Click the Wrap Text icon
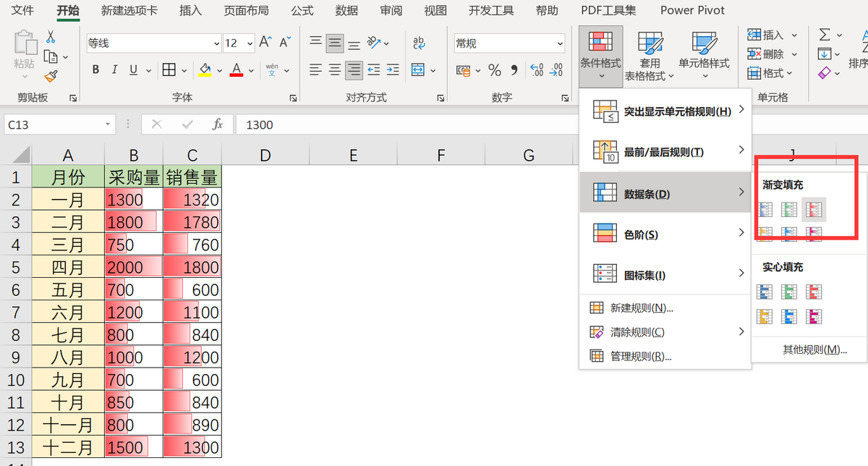This screenshot has height=466, width=868. click(420, 43)
